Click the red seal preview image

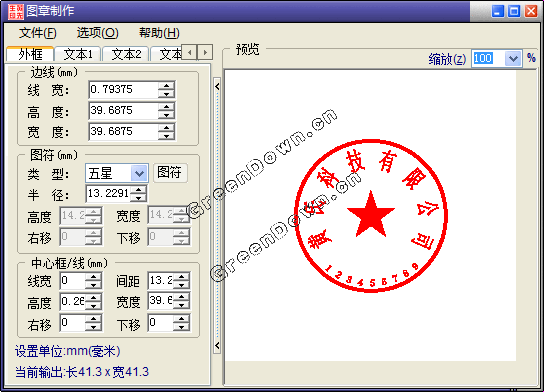pyautogui.click(x=371, y=216)
